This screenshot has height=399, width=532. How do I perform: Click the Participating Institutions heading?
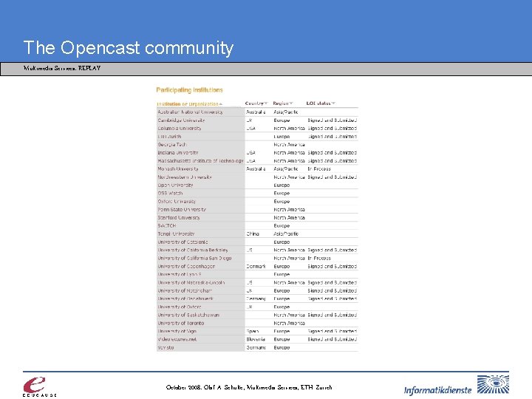pyautogui.click(x=189, y=90)
